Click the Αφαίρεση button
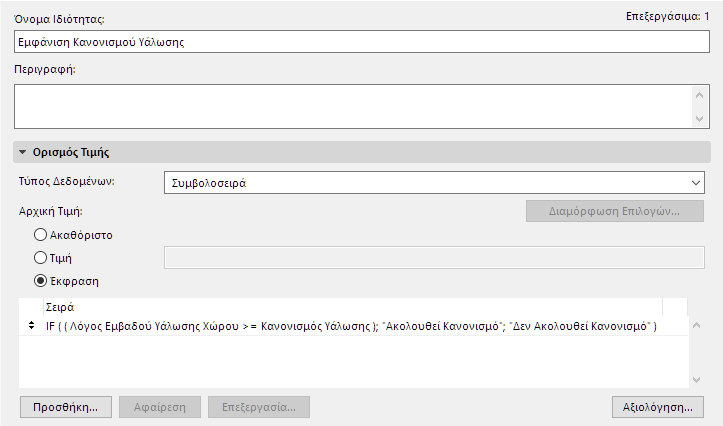723x426 pixels. pyautogui.click(x=154, y=408)
